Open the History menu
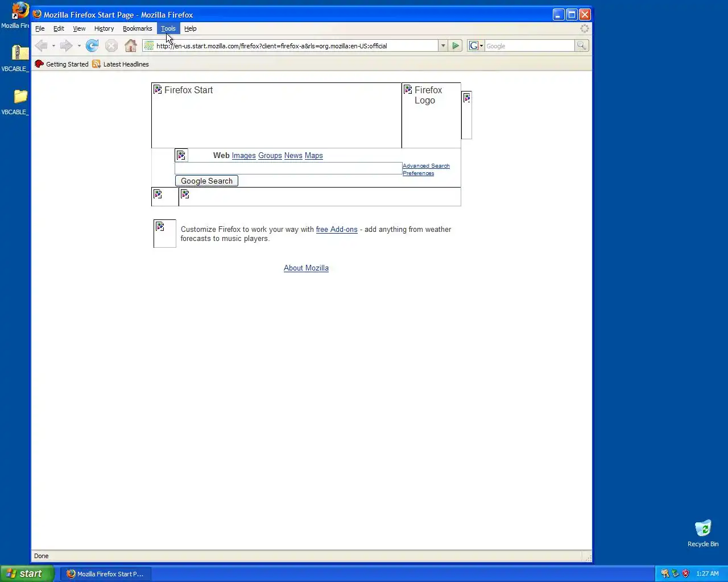 [104, 28]
